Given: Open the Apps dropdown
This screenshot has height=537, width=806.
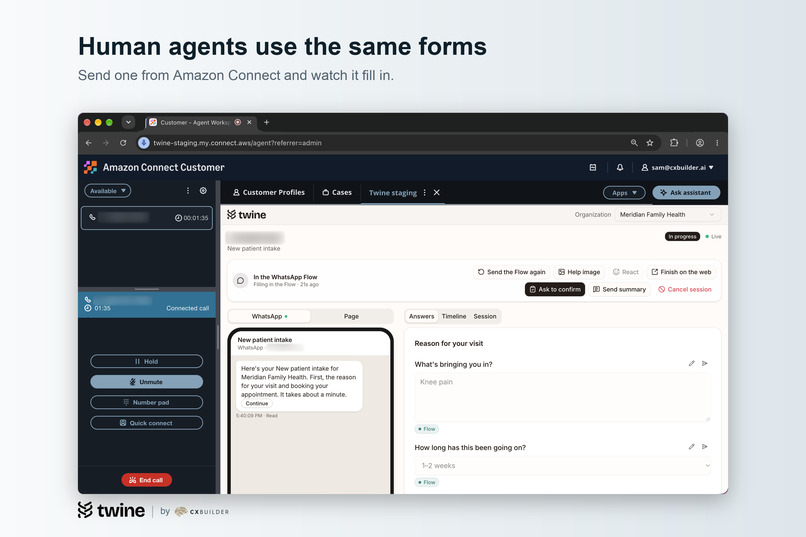Looking at the screenshot, I should (624, 193).
